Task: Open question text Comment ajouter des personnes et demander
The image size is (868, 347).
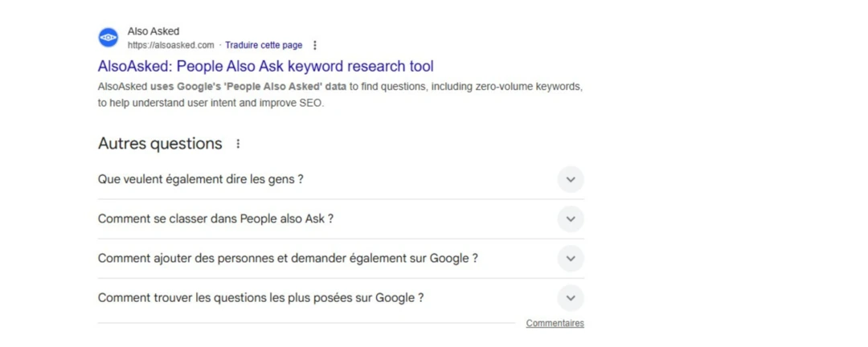Action: click(x=288, y=259)
